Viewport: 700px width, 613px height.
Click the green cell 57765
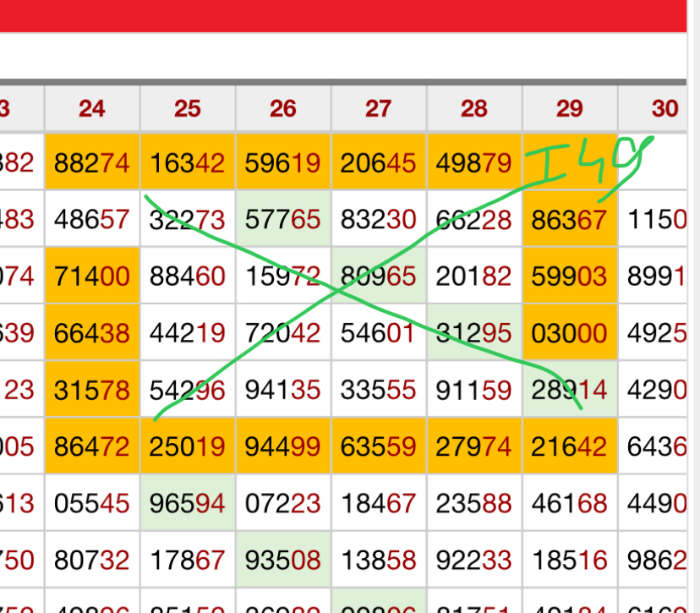(283, 220)
